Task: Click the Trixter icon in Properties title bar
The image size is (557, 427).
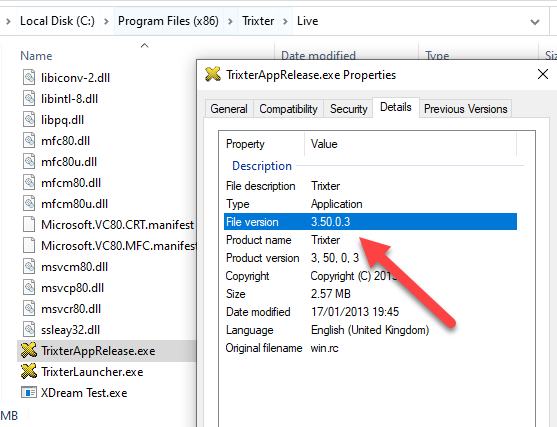Action: point(213,74)
